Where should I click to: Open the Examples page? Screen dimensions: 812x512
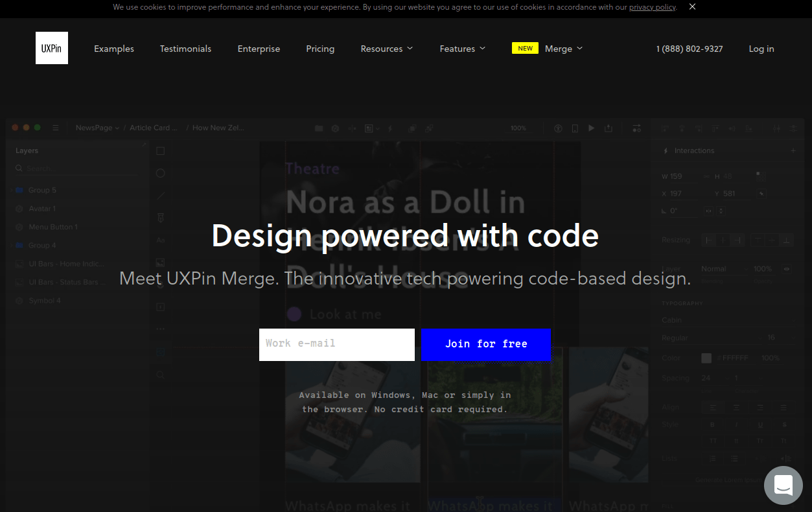pos(114,49)
